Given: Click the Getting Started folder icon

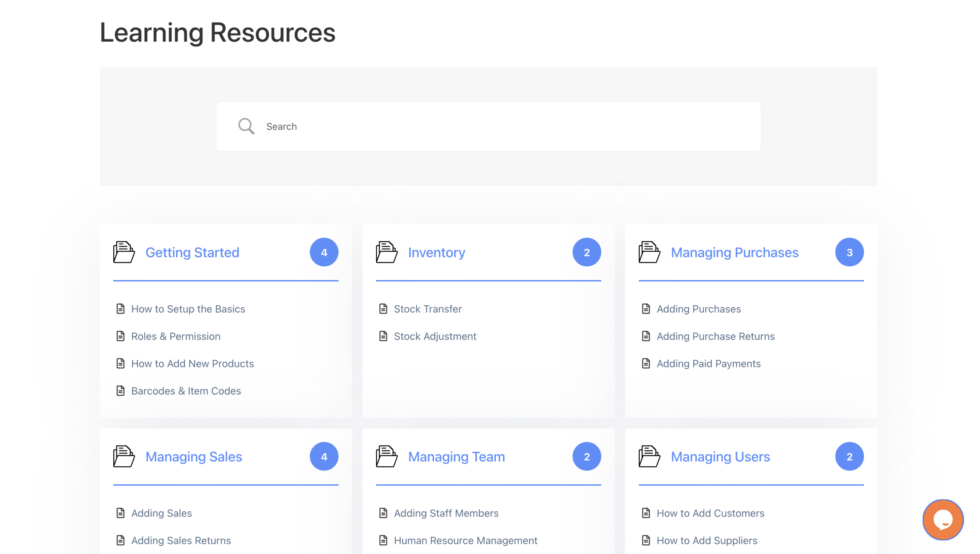Looking at the screenshot, I should pos(124,252).
